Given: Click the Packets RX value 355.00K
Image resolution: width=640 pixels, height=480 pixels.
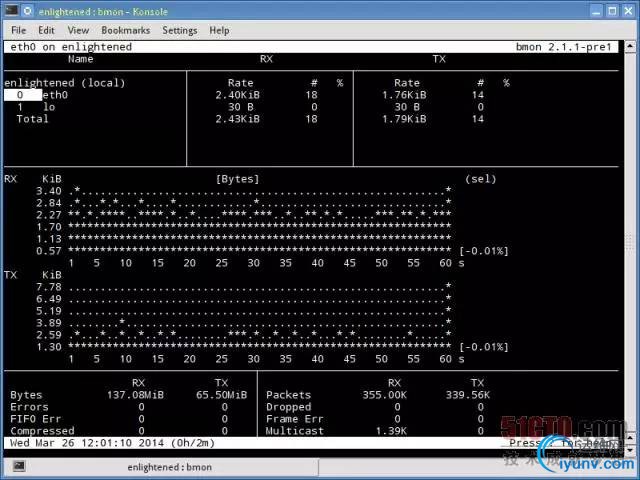Looking at the screenshot, I should pyautogui.click(x=384, y=395).
